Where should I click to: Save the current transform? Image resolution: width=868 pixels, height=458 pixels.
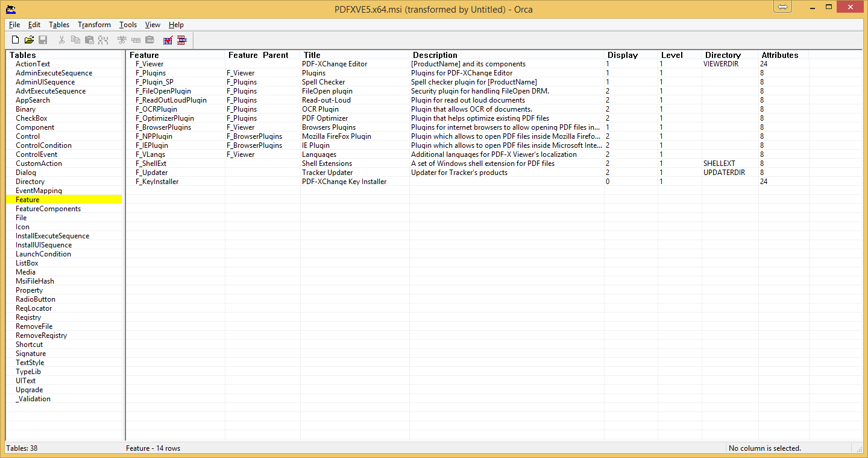coord(43,40)
